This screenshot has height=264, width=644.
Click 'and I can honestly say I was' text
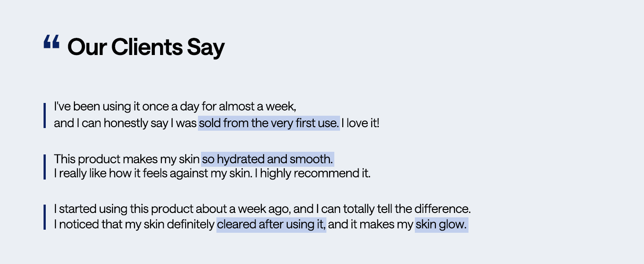coord(125,123)
